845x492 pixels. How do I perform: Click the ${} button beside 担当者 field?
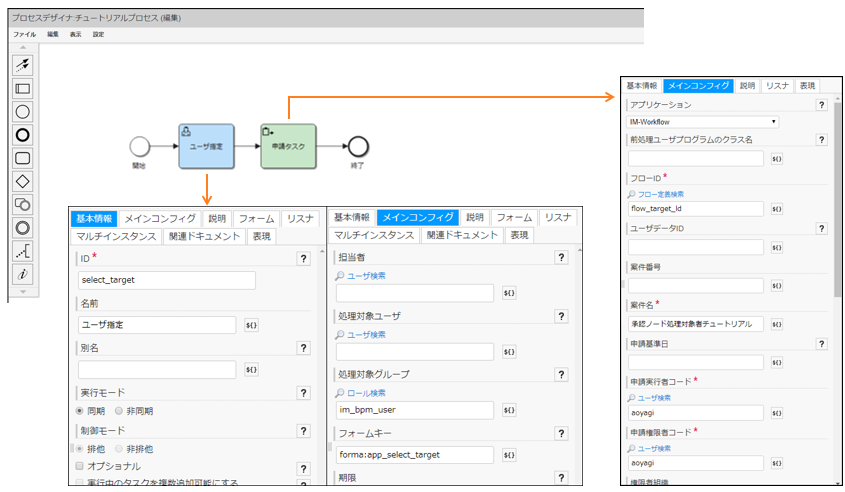(x=509, y=293)
